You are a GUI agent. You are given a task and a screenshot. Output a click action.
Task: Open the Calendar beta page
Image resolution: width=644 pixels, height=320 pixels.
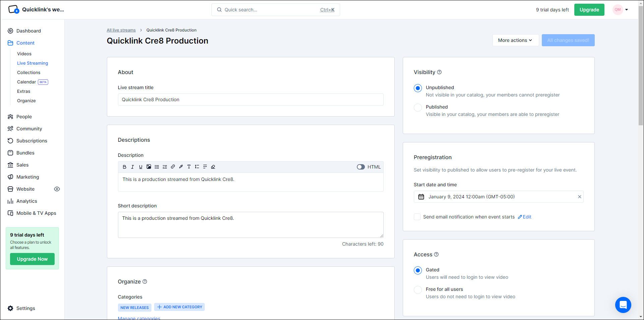pyautogui.click(x=33, y=82)
